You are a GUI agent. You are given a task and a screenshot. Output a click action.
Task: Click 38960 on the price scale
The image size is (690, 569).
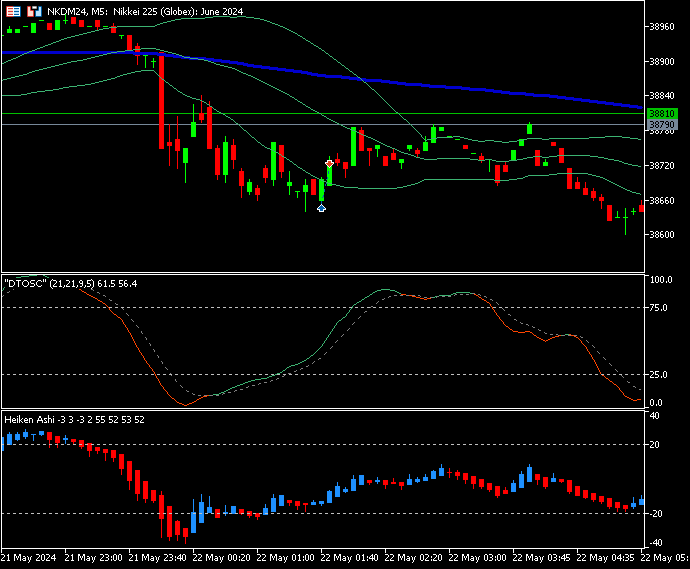(662, 27)
